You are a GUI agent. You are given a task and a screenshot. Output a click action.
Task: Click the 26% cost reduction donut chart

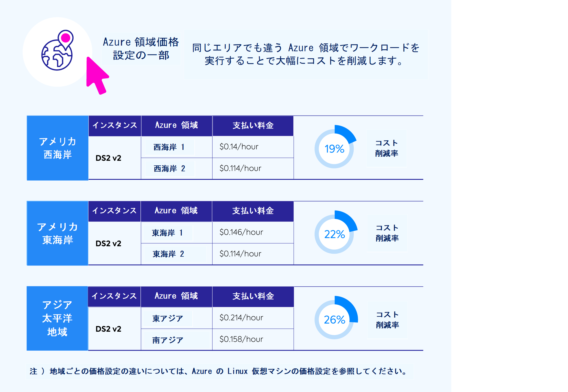[x=336, y=318]
